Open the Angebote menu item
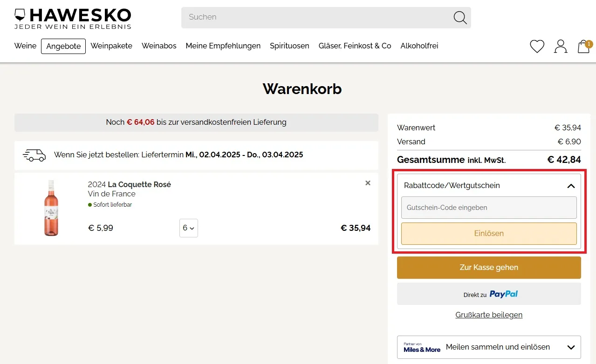The width and height of the screenshot is (596, 364). click(x=63, y=46)
